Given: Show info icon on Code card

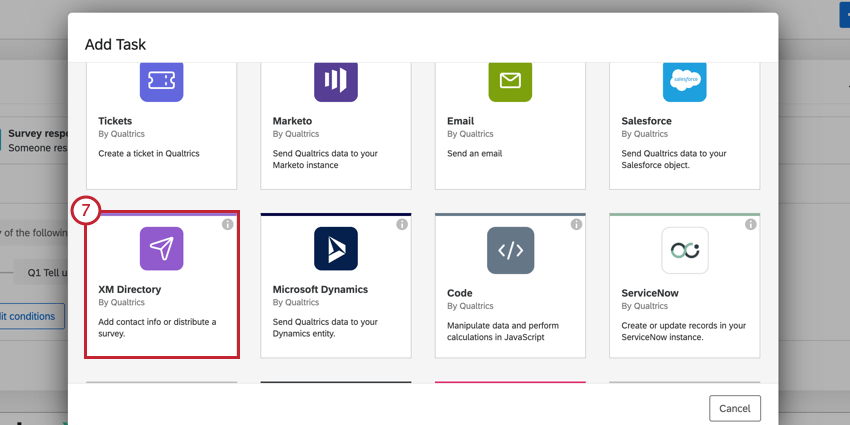Looking at the screenshot, I should tap(576, 224).
